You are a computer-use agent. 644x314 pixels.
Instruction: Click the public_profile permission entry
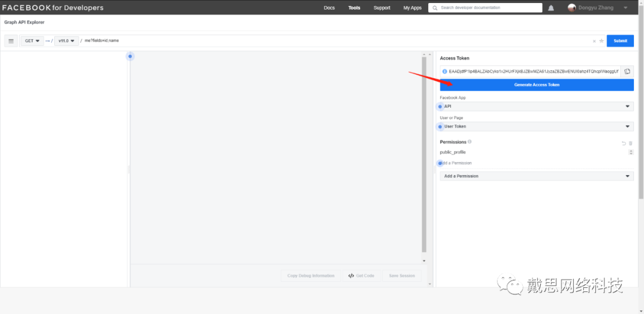pyautogui.click(x=453, y=153)
